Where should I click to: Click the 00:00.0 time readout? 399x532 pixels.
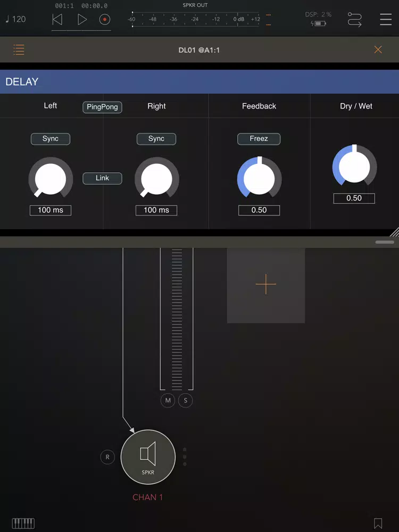94,6
